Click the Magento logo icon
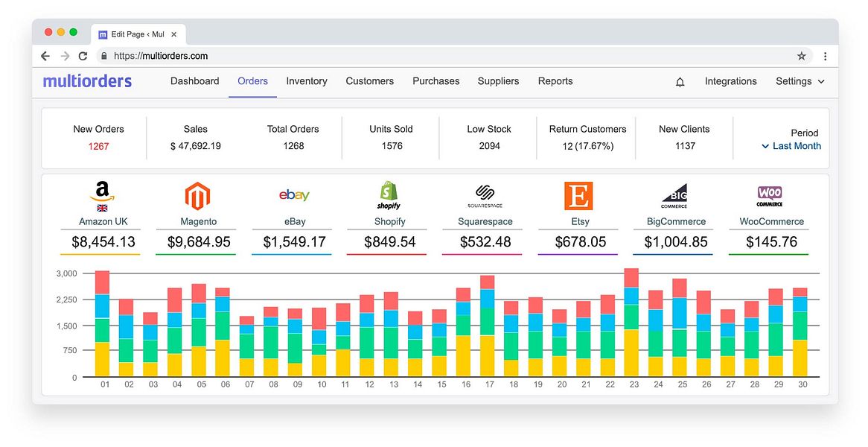Screen dimensions: 868x447 [197, 196]
